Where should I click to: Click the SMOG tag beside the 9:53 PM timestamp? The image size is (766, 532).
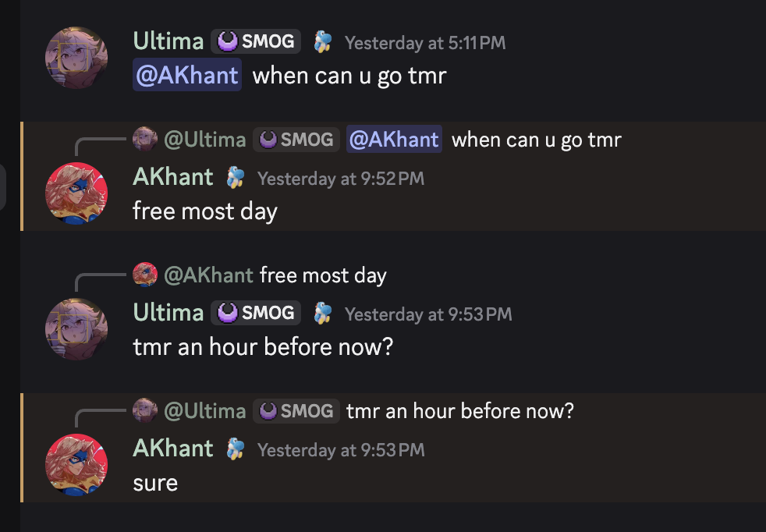pyautogui.click(x=256, y=313)
